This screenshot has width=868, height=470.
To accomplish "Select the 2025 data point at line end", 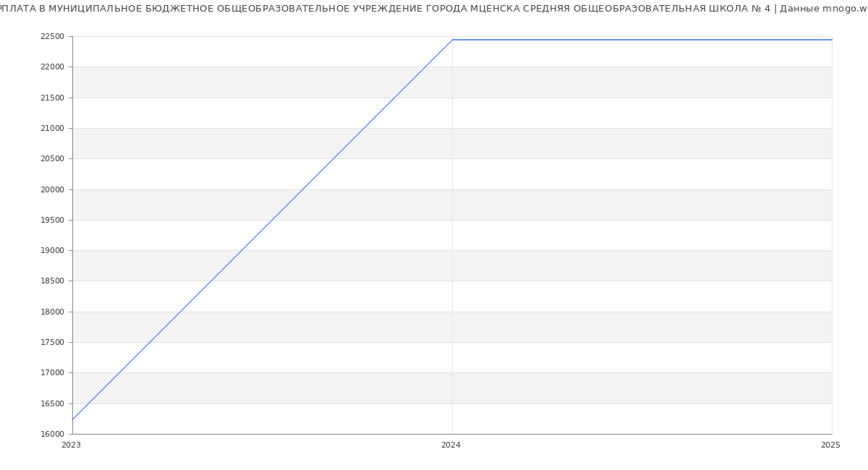I will [x=832, y=40].
